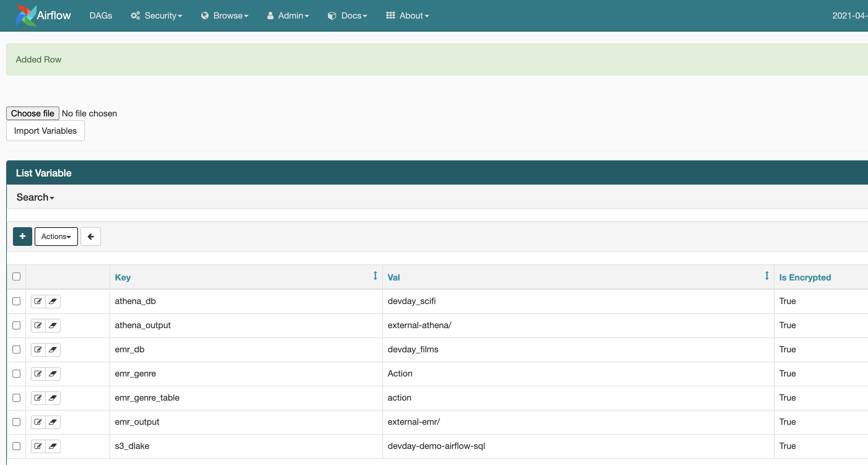
Task: Delete the s3_dlake variable record
Action: coord(53,446)
